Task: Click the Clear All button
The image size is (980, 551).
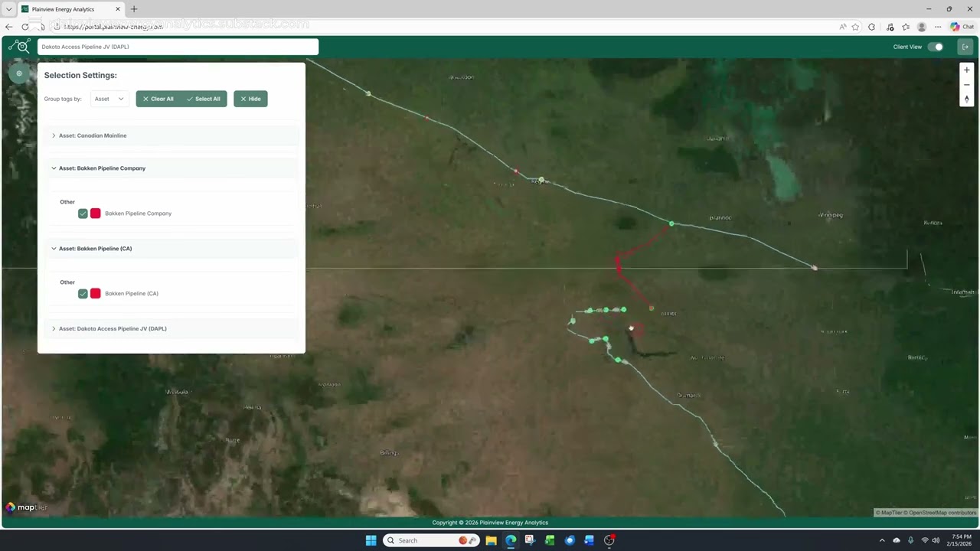Action: tap(158, 99)
